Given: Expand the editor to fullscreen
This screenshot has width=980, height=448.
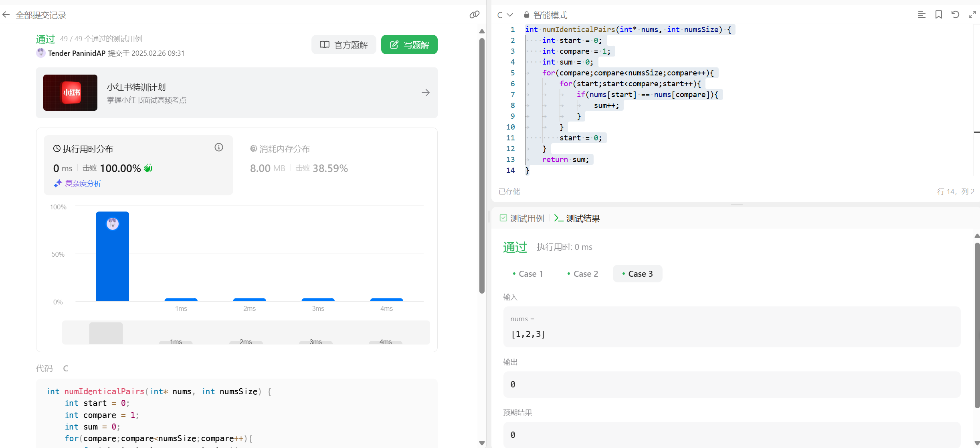Looking at the screenshot, I should (x=972, y=15).
